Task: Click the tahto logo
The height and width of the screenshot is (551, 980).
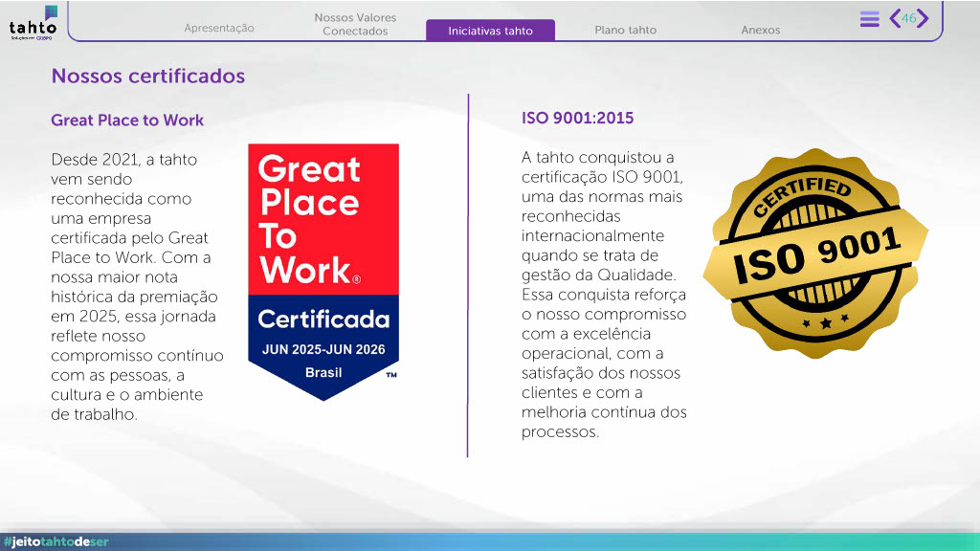Action: (x=33, y=23)
